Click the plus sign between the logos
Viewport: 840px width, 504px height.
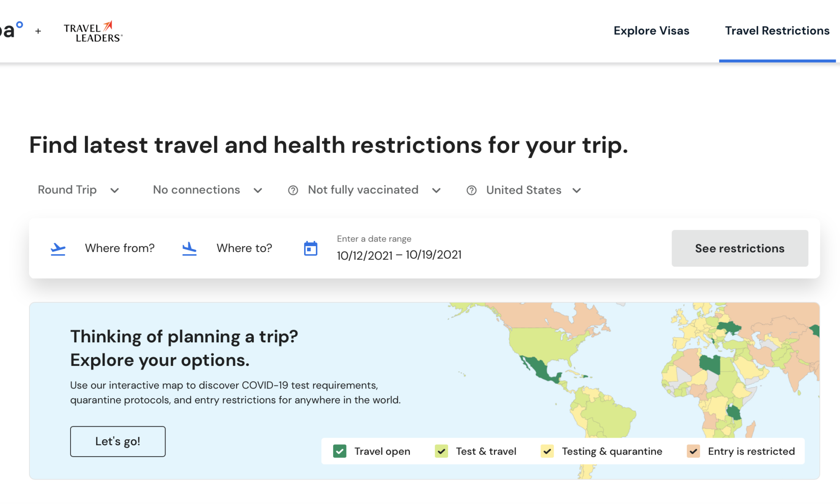pyautogui.click(x=38, y=31)
